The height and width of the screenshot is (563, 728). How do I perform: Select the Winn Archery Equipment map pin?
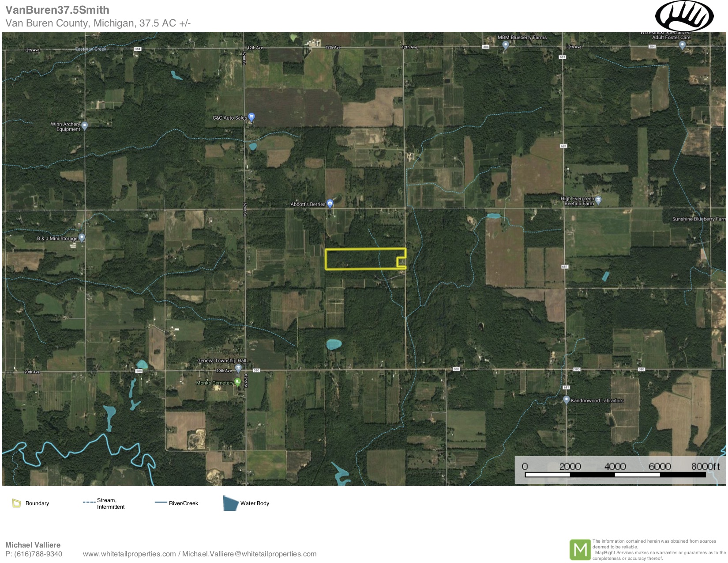click(85, 125)
